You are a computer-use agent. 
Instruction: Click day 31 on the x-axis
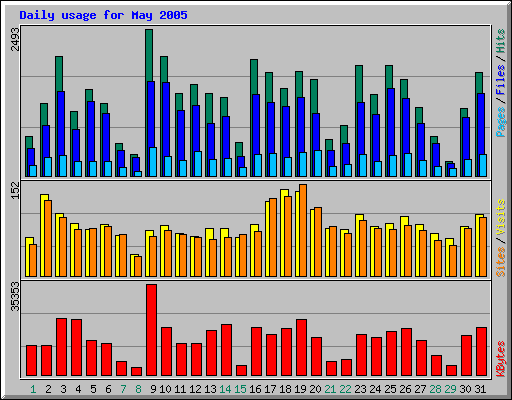[x=480, y=389]
